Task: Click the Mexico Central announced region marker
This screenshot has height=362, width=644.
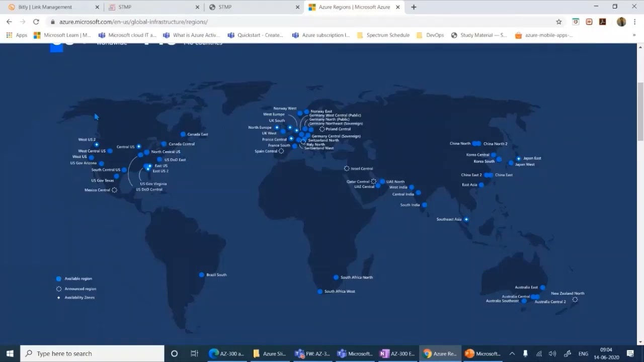Action: (115, 190)
